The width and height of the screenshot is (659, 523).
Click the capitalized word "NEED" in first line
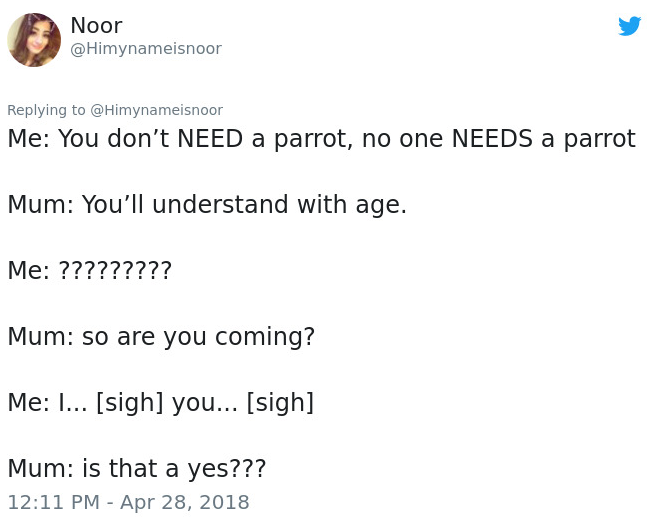(x=210, y=139)
